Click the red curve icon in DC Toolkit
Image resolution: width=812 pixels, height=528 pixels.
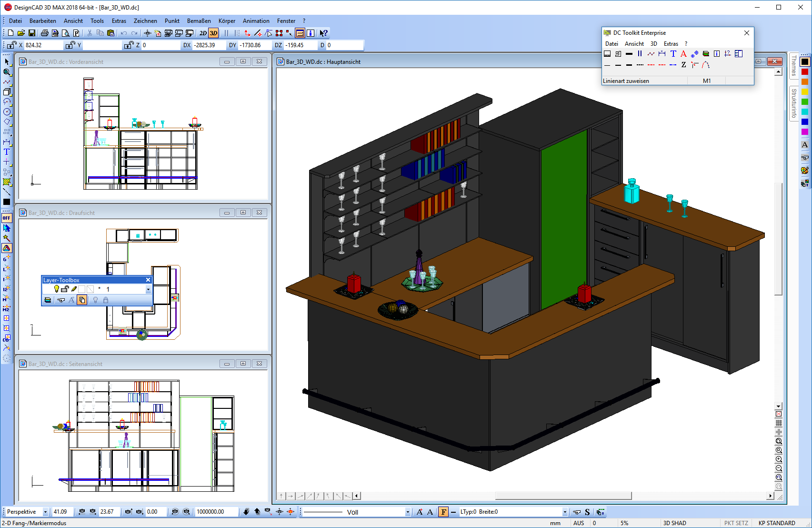(x=706, y=65)
